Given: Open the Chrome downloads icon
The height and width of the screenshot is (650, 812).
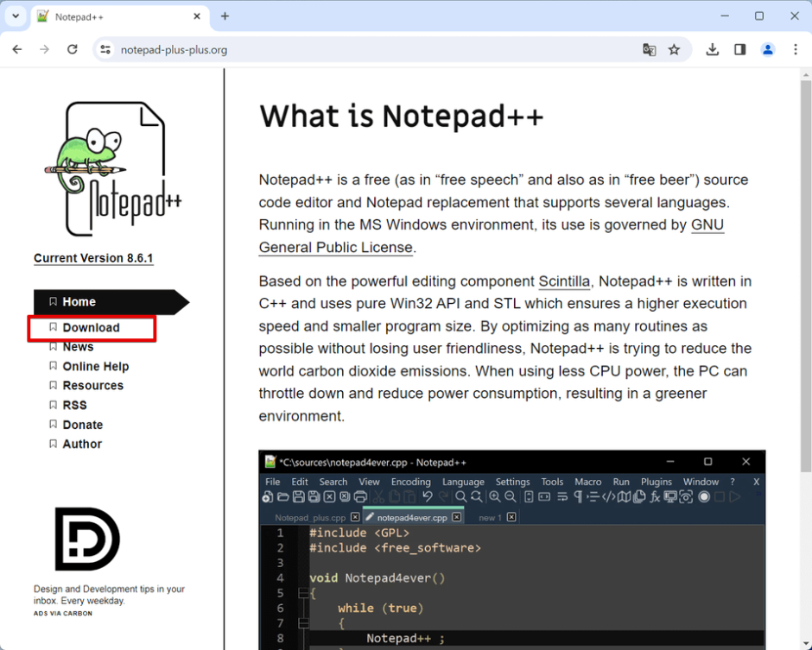Looking at the screenshot, I should click(713, 50).
